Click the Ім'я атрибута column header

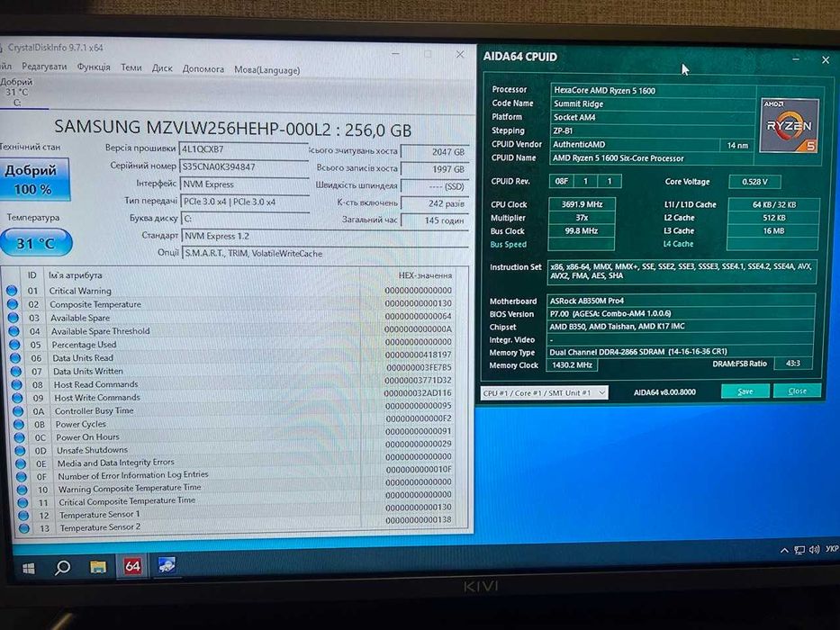pyautogui.click(x=75, y=275)
